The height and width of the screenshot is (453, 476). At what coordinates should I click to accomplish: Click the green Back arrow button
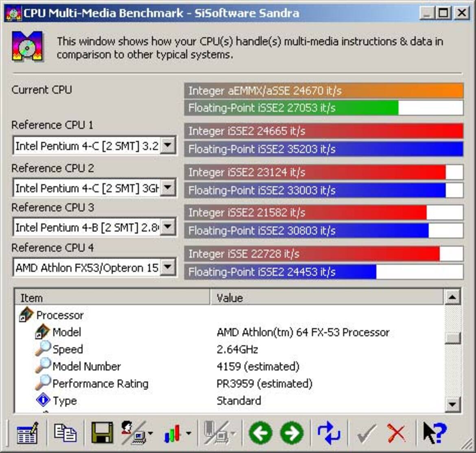260,433
